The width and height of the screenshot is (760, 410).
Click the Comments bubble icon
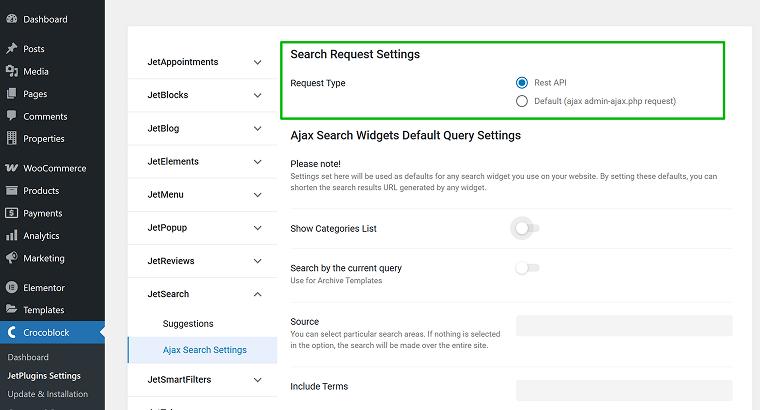(12, 116)
